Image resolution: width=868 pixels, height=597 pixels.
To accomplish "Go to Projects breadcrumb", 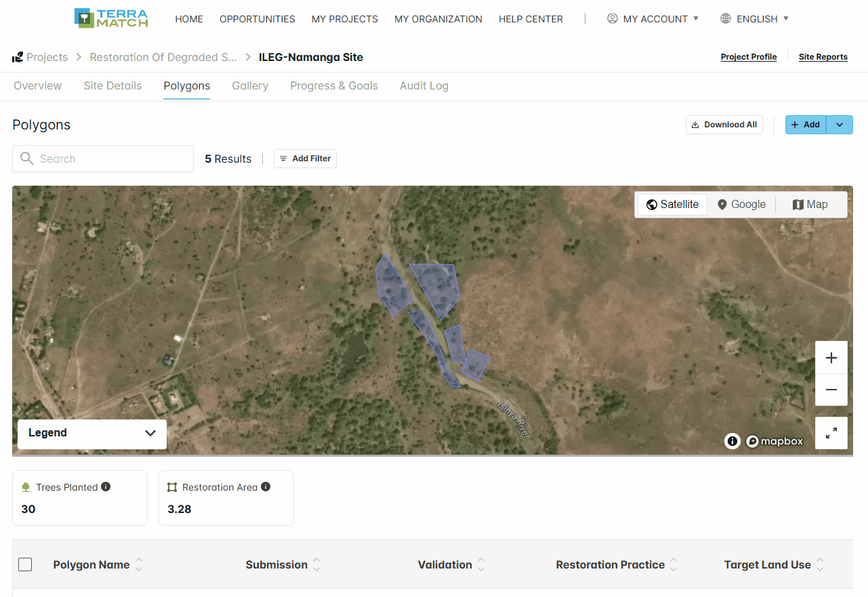I will [47, 57].
